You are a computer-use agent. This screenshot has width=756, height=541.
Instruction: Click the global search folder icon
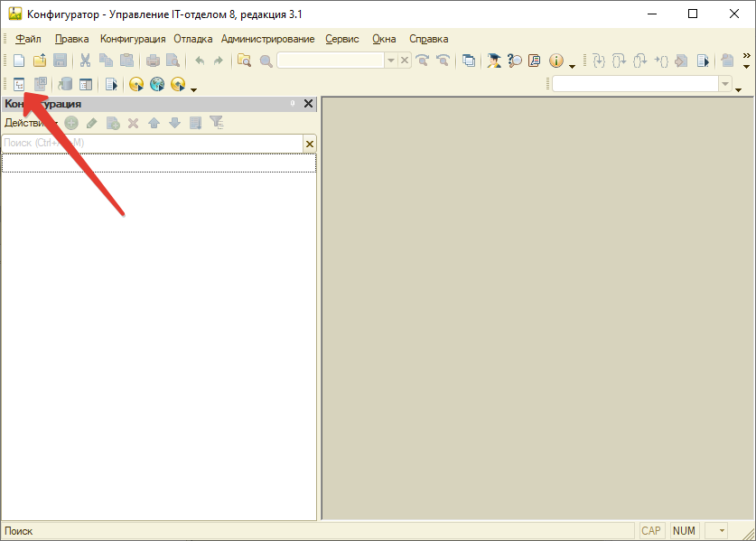pos(244,61)
